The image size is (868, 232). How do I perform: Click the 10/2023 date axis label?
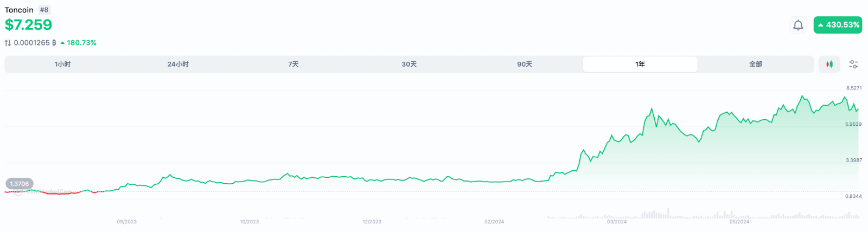pyautogui.click(x=250, y=222)
